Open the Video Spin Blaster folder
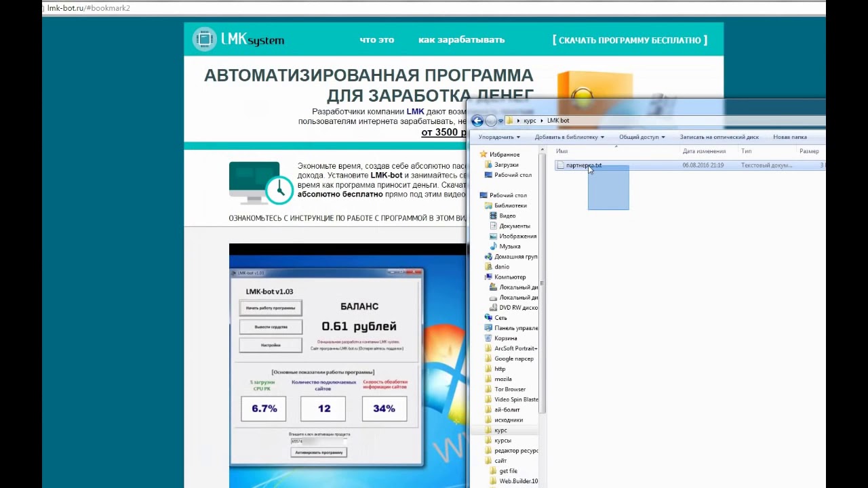868x488 pixels. click(x=511, y=399)
